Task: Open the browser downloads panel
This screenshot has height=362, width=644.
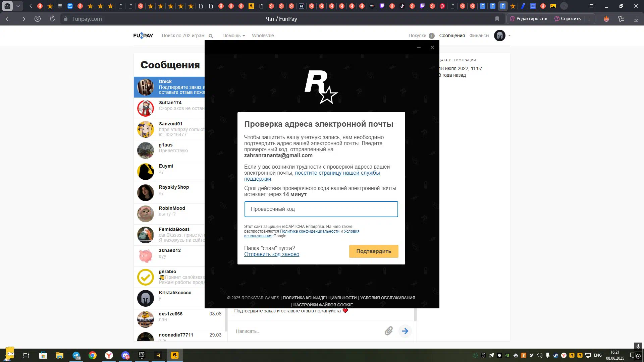Action: tap(636, 19)
